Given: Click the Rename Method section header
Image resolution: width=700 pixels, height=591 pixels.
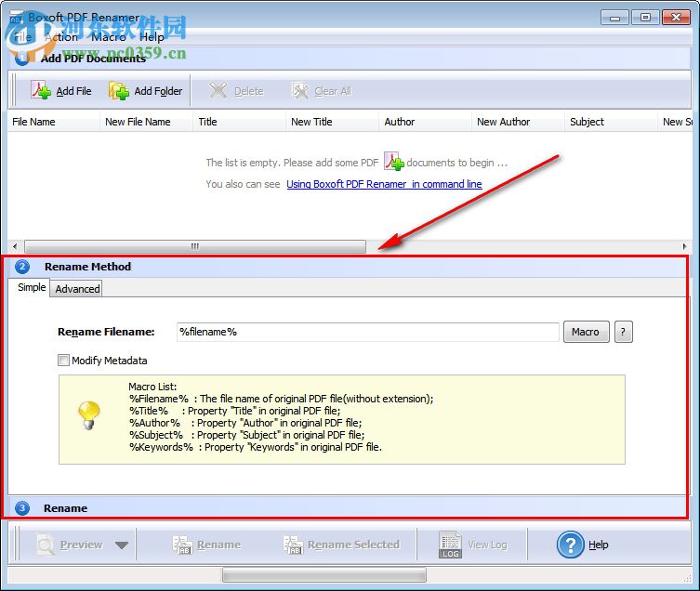Looking at the screenshot, I should tap(349, 267).
